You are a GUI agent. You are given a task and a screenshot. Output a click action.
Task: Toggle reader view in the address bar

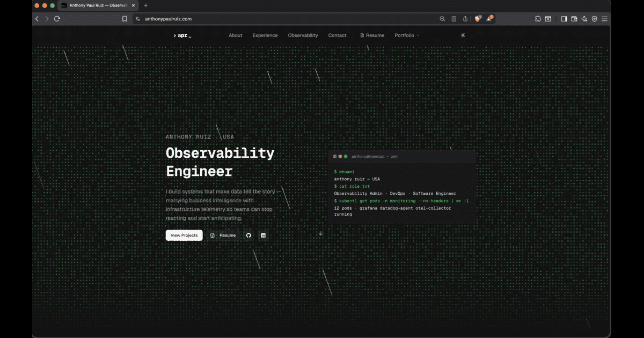[453, 18]
